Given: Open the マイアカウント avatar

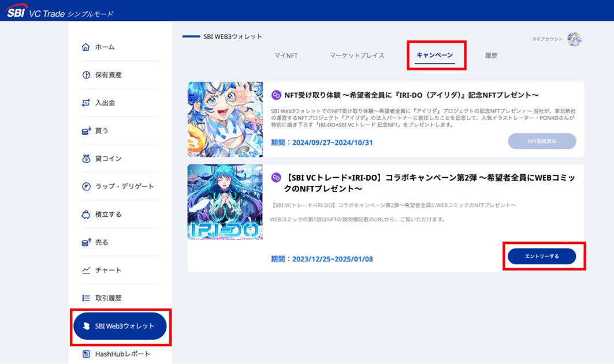Looking at the screenshot, I should (575, 39).
